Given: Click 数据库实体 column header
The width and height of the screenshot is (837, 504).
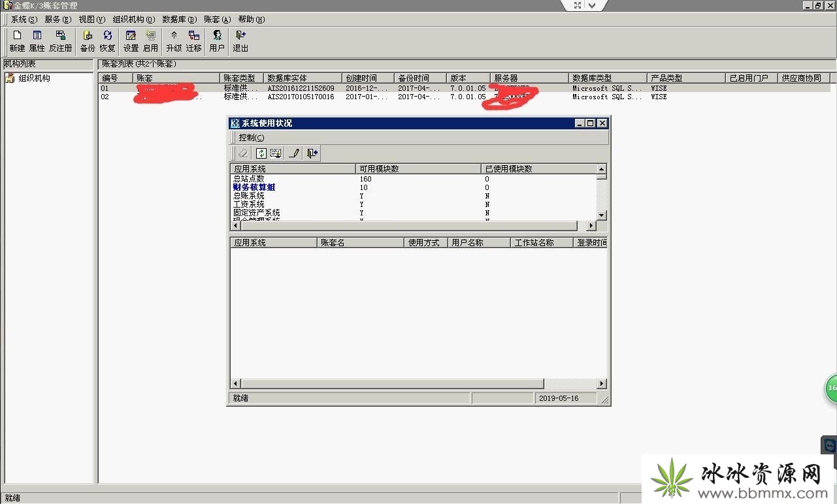Looking at the screenshot, I should point(303,78).
